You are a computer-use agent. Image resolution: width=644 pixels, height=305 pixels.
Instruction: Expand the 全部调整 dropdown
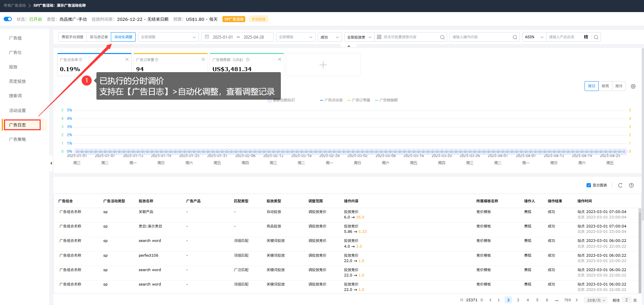pos(168,37)
